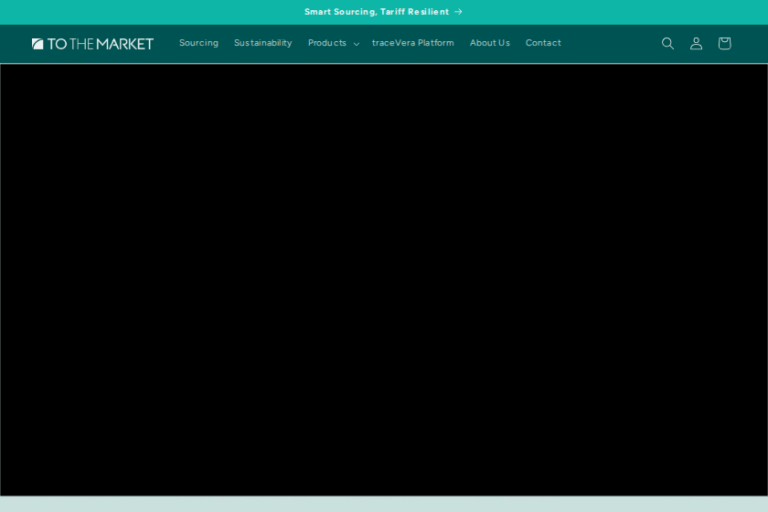Screen dimensions: 768x512
Task: Click the account login person icon
Action: point(696,43)
